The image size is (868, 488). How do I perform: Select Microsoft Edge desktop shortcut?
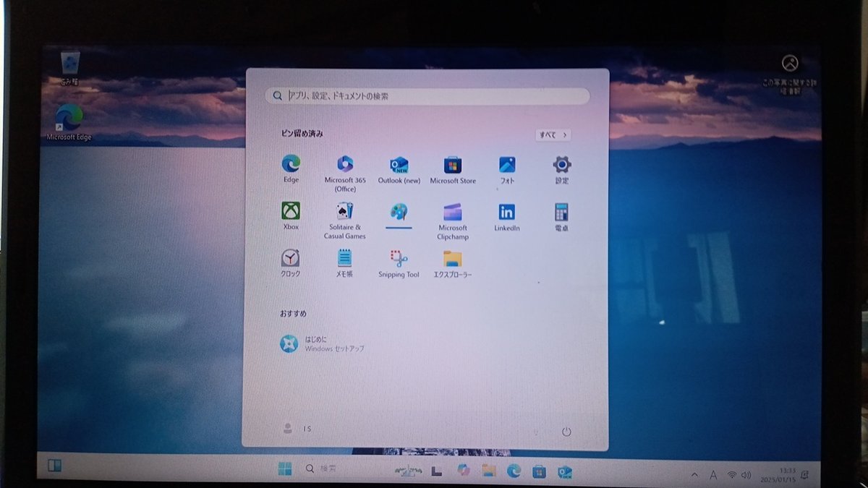pyautogui.click(x=69, y=122)
